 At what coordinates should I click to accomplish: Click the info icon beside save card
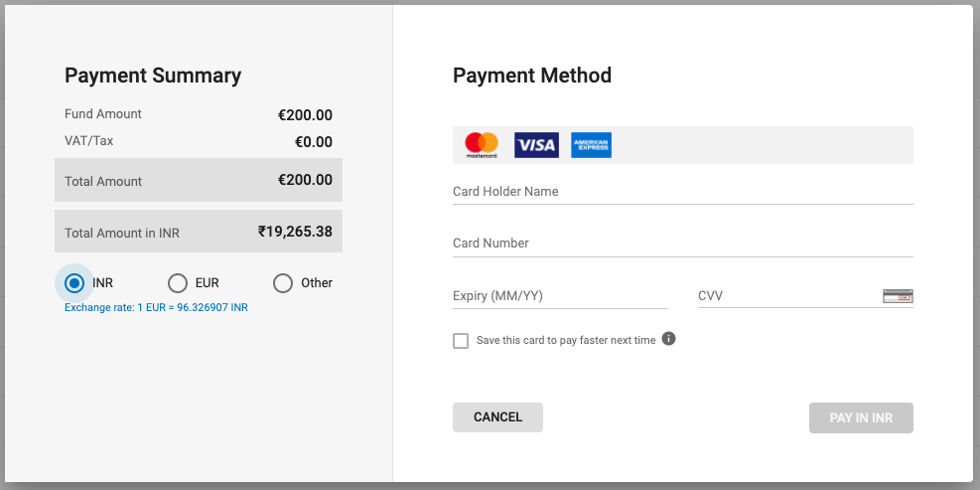point(669,339)
